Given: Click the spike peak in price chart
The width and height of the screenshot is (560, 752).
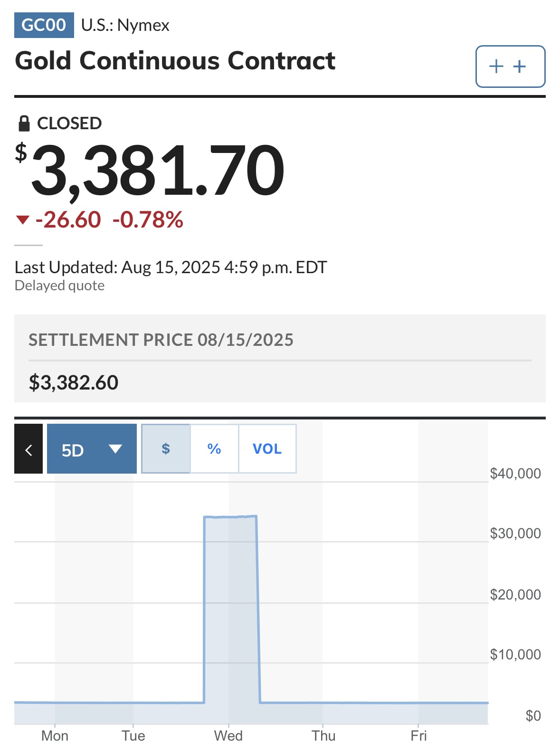Looking at the screenshot, I should (230, 516).
